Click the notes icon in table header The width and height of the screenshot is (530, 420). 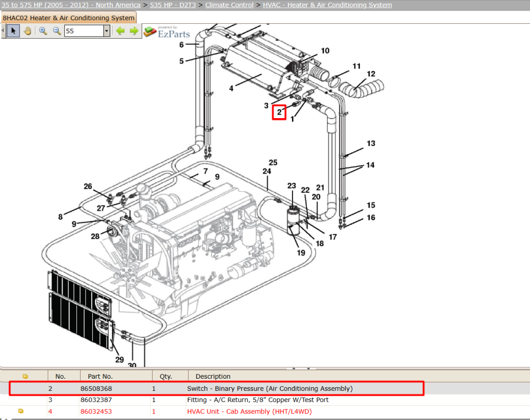[x=25, y=376]
